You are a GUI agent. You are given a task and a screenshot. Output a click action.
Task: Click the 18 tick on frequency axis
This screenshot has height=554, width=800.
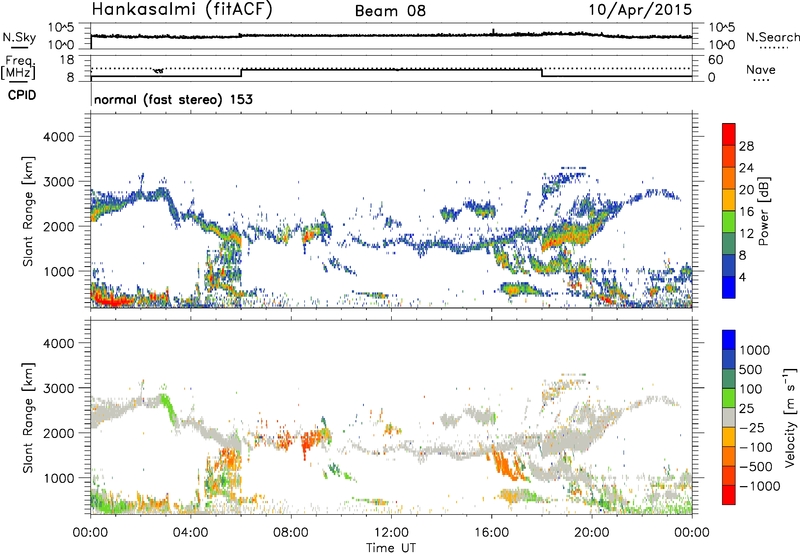[x=67, y=60]
